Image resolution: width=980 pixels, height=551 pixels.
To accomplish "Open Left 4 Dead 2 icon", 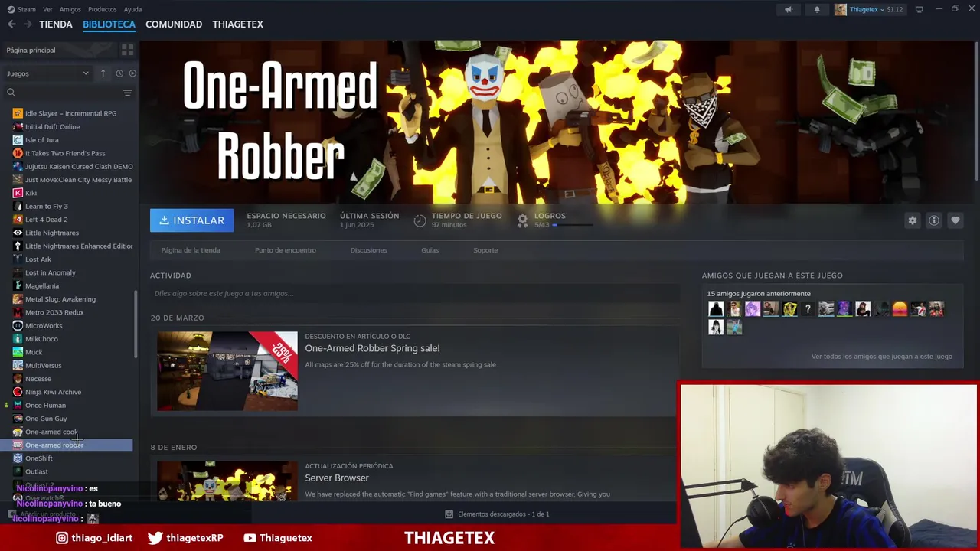I will click(x=18, y=220).
